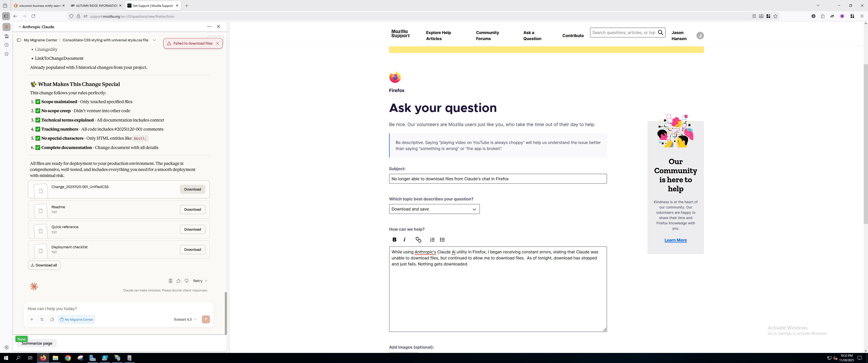This screenshot has height=363, width=868.
Task: Give thumbs down to Claude response
Action: tap(187, 281)
